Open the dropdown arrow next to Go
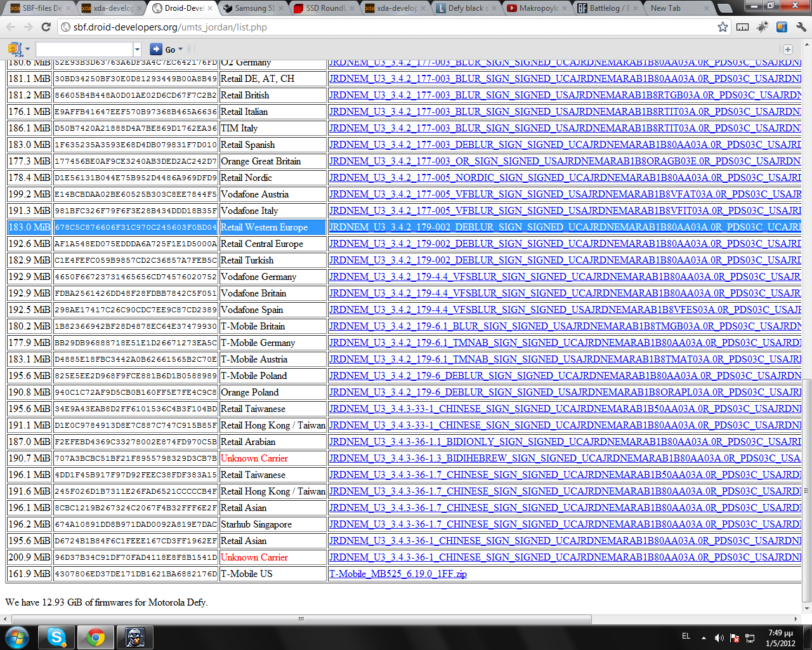 pos(181,49)
